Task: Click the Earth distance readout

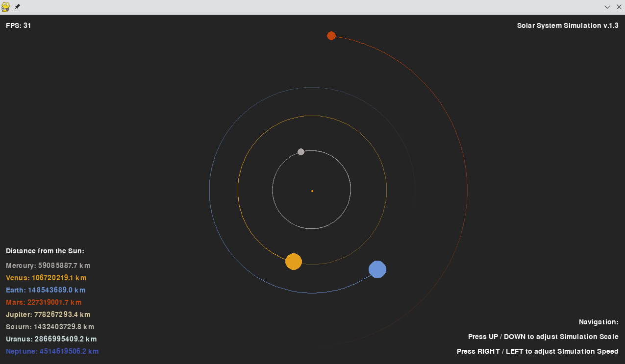Action: [x=46, y=290]
